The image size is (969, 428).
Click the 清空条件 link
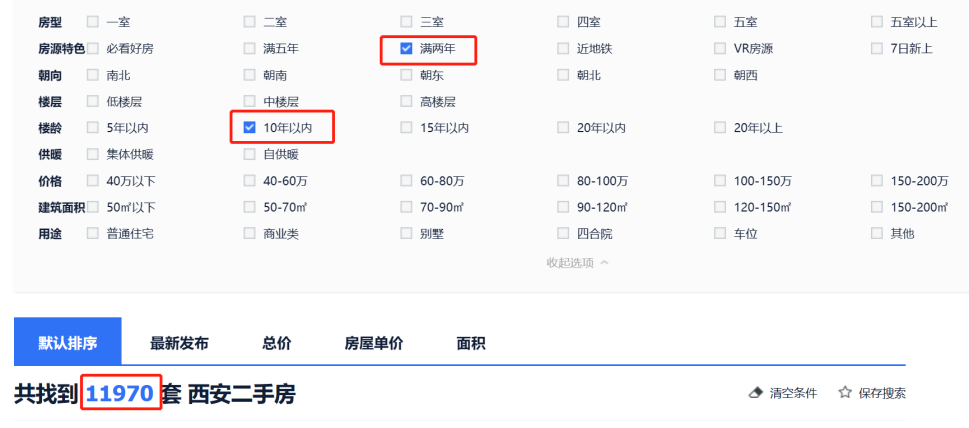coord(793,393)
